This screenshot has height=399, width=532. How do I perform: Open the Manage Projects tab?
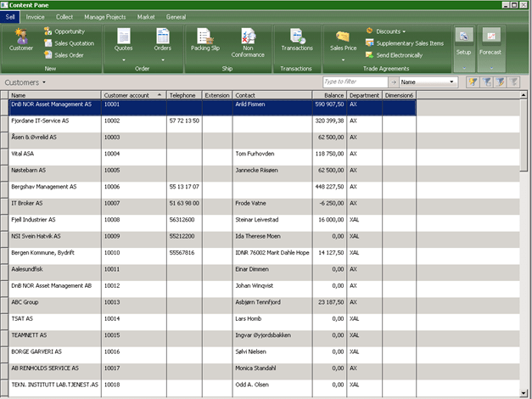coord(105,17)
